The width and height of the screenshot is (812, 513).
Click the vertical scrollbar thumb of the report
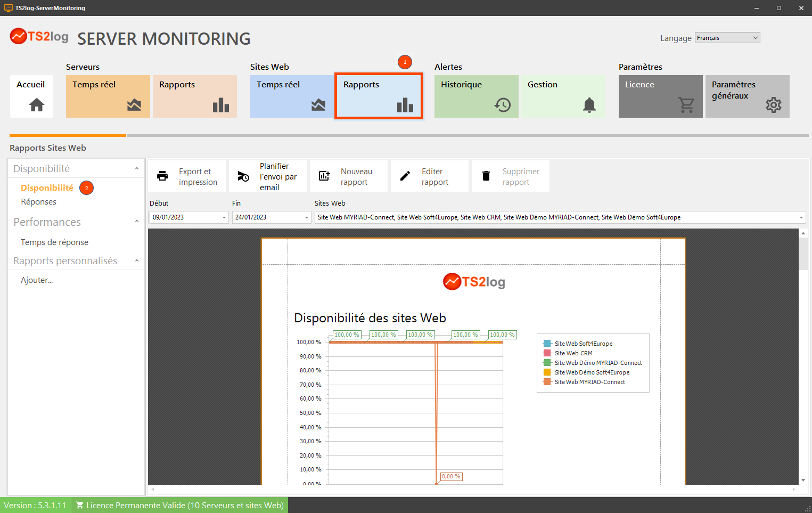803,254
